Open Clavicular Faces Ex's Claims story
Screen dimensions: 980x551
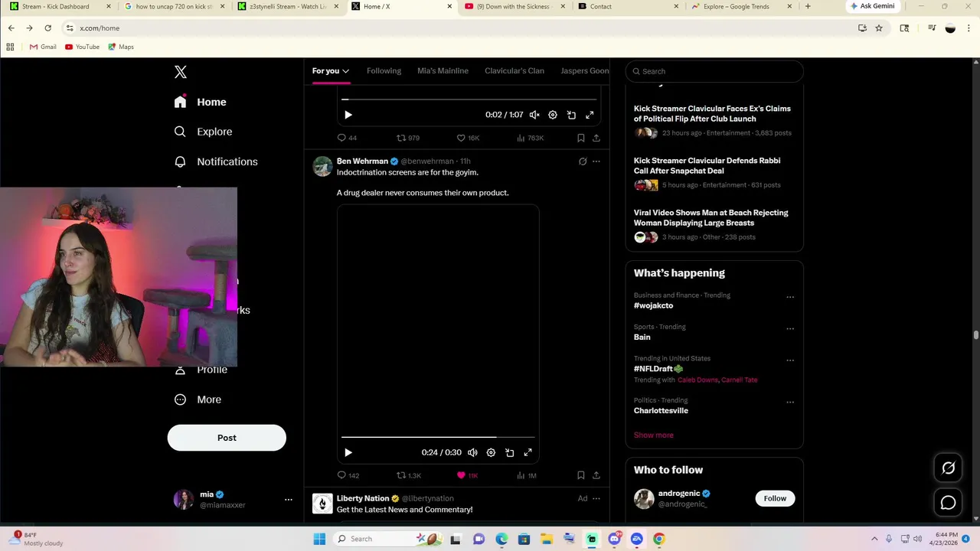[712, 113]
